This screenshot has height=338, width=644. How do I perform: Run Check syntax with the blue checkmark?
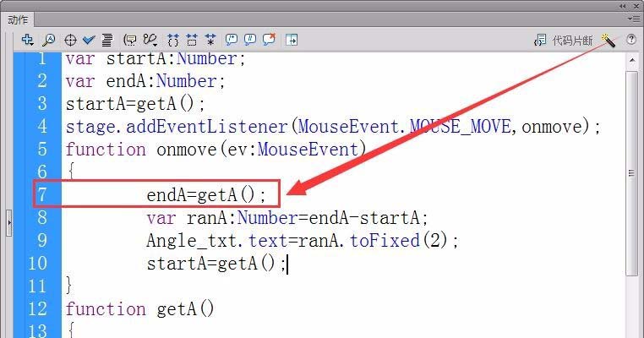point(89,40)
